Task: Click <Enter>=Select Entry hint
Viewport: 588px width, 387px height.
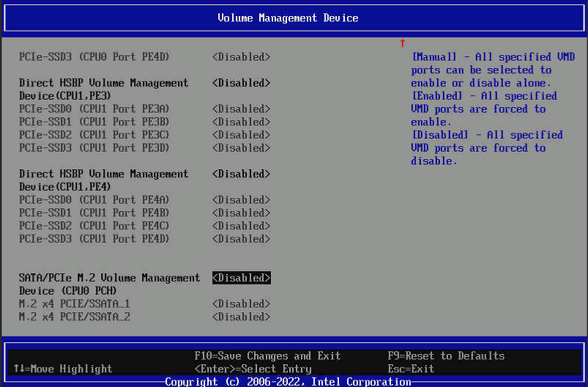Action: [253, 369]
